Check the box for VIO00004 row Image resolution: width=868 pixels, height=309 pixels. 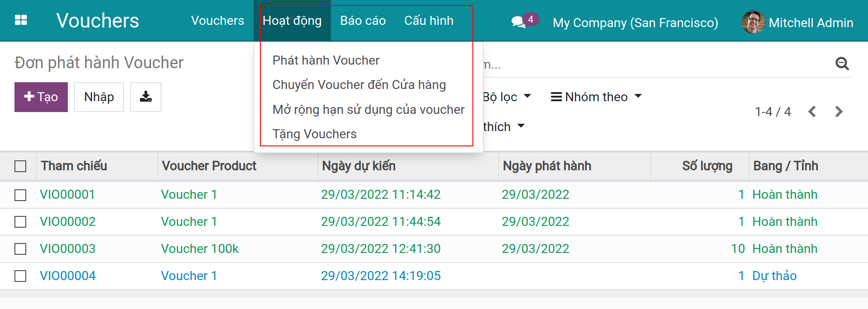coord(20,276)
